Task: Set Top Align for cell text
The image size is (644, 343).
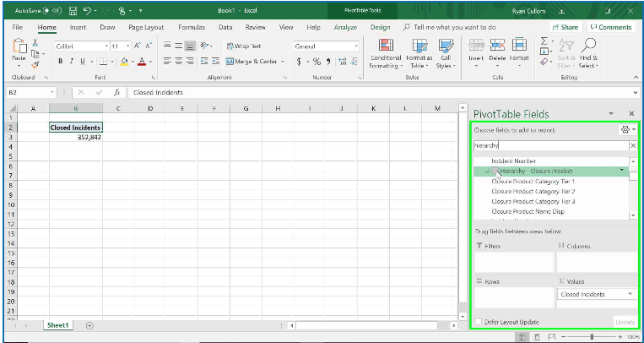Action: [x=167, y=46]
